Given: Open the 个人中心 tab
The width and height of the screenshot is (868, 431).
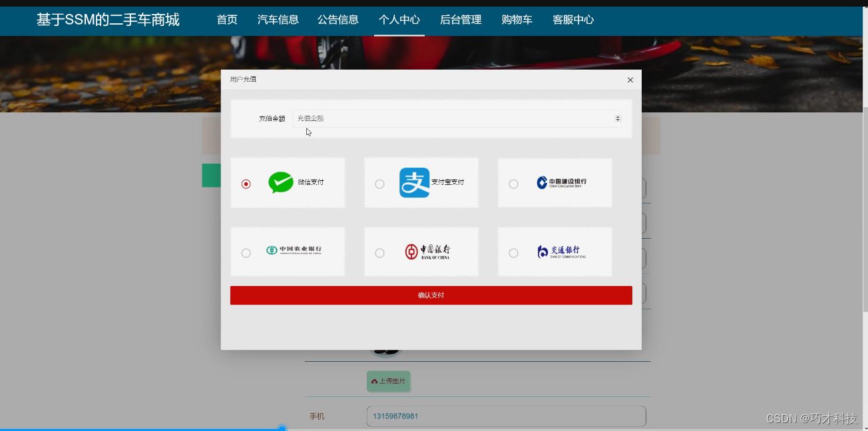Looking at the screenshot, I should (x=399, y=20).
